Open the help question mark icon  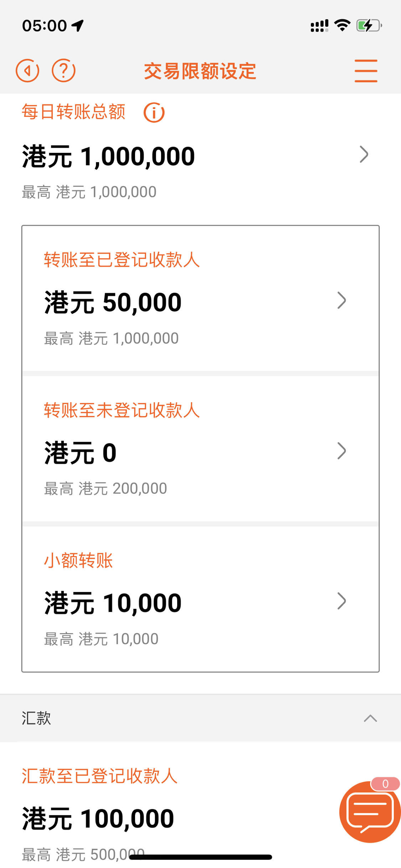(x=63, y=71)
